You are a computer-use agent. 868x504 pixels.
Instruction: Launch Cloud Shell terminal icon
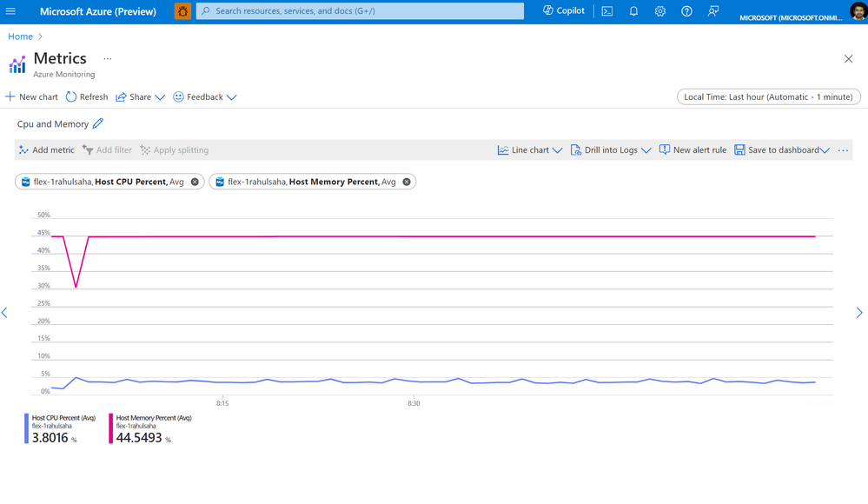607,11
